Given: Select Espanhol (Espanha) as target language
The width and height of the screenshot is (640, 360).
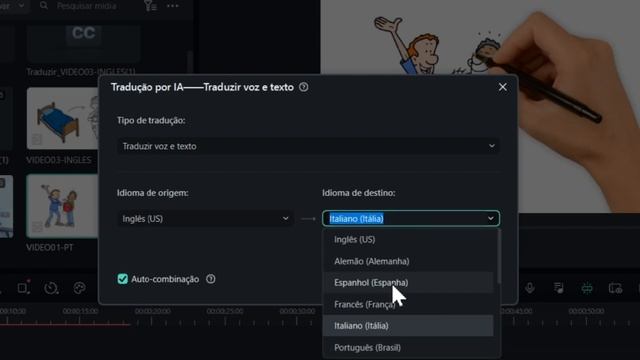Looking at the screenshot, I should click(x=408, y=282).
